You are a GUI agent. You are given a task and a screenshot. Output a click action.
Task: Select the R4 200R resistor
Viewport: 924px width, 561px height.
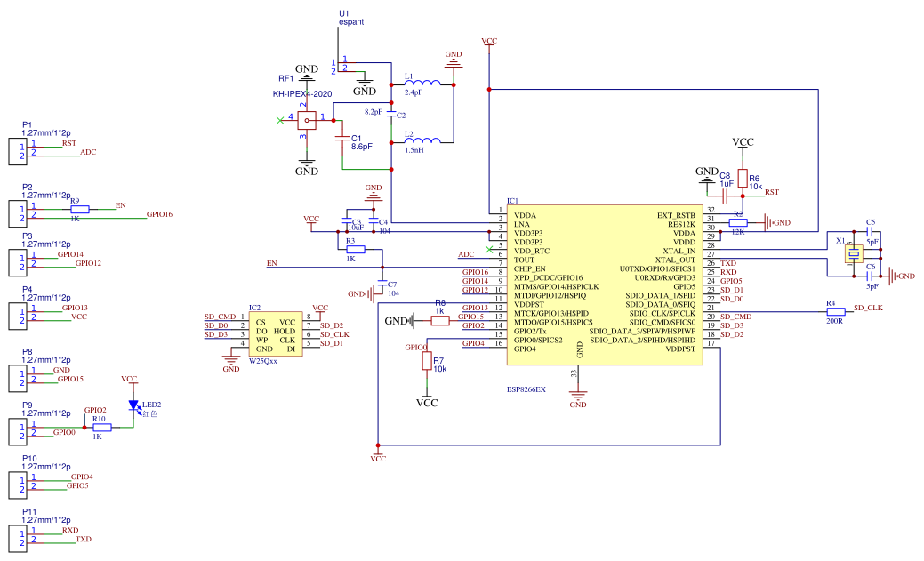pyautogui.click(x=836, y=312)
